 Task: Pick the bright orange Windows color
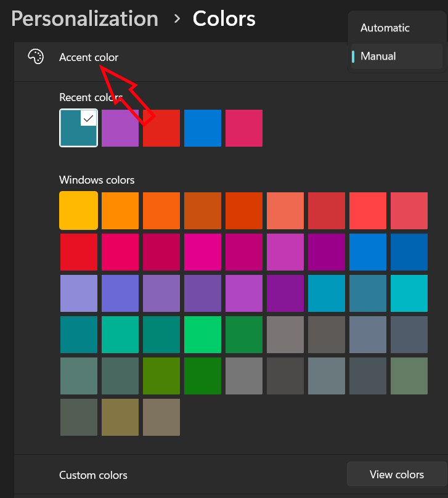pyautogui.click(x=120, y=210)
